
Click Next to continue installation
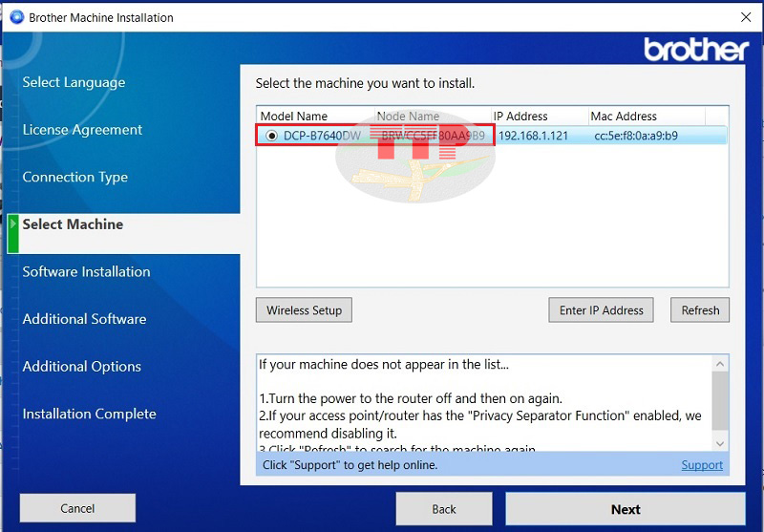[626, 509]
